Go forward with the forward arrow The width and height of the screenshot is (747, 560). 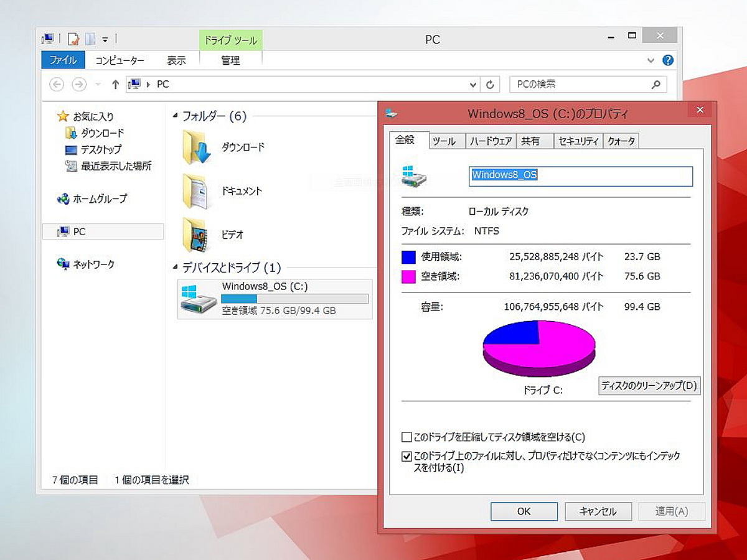pyautogui.click(x=79, y=84)
